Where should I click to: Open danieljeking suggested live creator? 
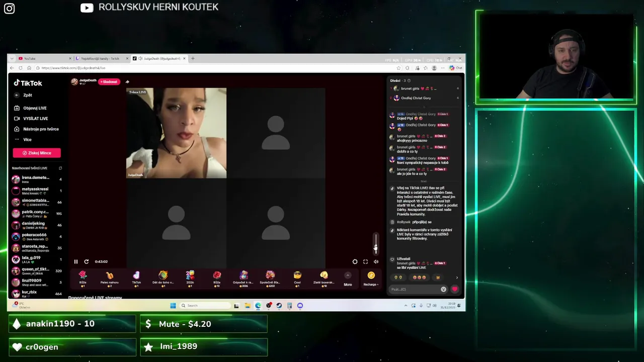37,225
